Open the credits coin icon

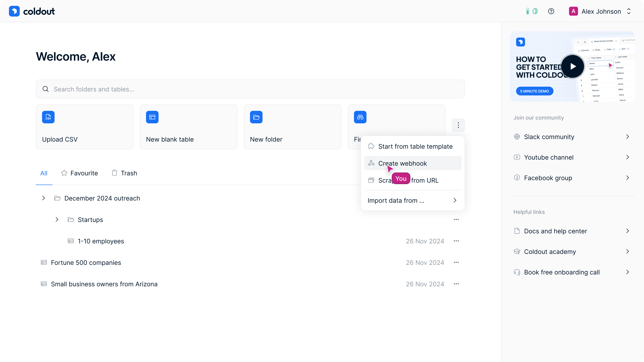535,11
